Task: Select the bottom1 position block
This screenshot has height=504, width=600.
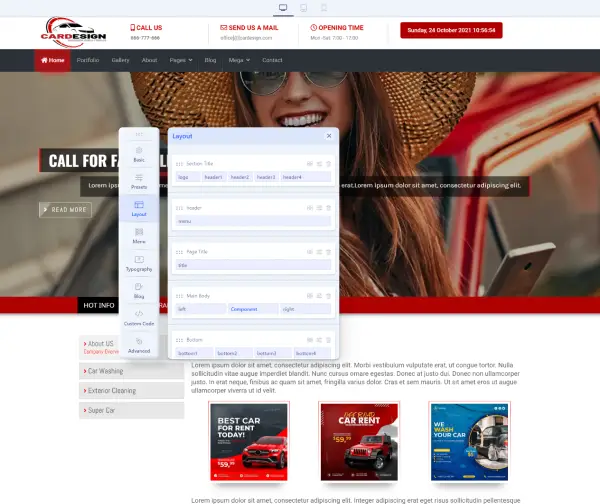Action: tap(194, 353)
